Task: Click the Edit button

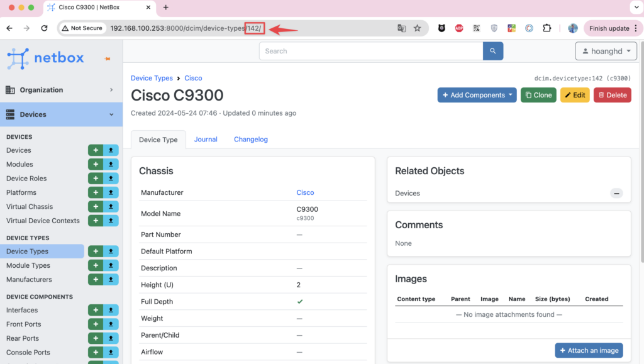Action: coord(575,95)
